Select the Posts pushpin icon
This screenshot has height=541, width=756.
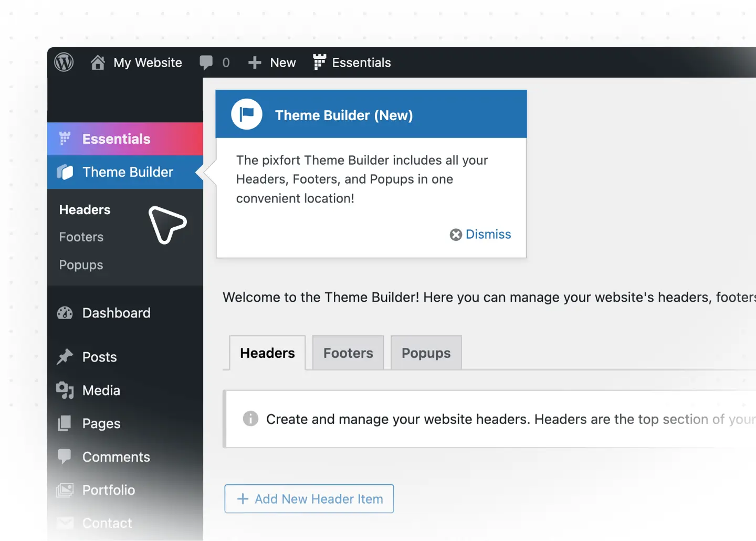click(x=64, y=357)
